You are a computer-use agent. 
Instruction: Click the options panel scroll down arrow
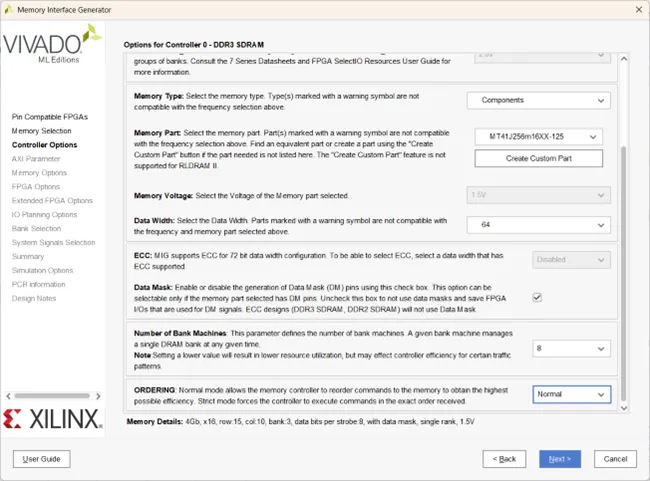pyautogui.click(x=624, y=408)
